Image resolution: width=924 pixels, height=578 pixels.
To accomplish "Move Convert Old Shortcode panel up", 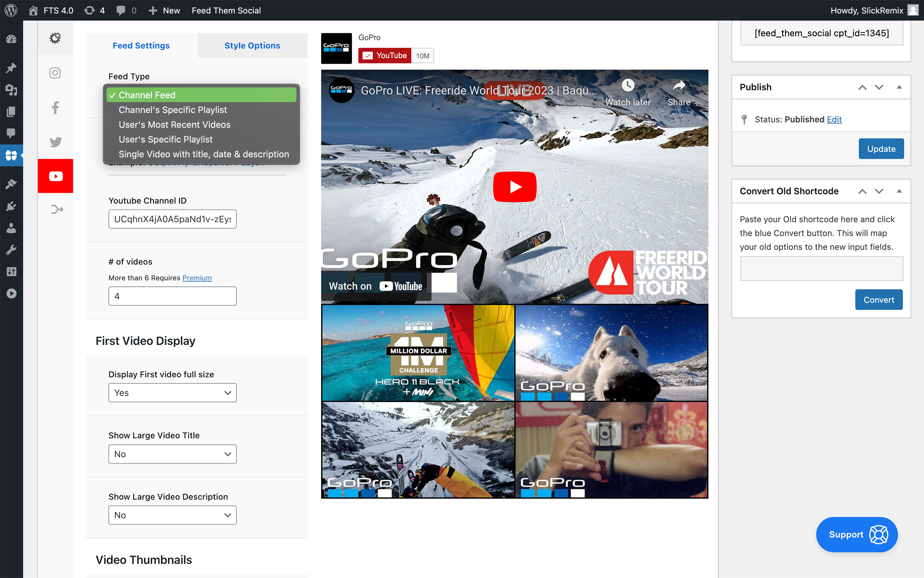I will pos(862,191).
